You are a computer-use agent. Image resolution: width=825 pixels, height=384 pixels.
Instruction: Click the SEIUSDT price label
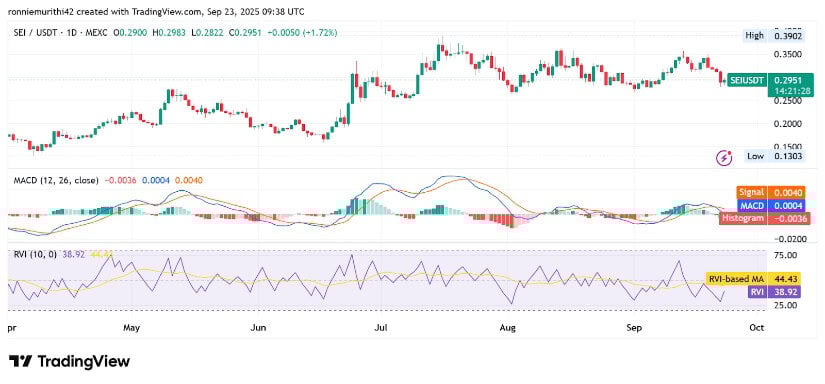click(747, 80)
